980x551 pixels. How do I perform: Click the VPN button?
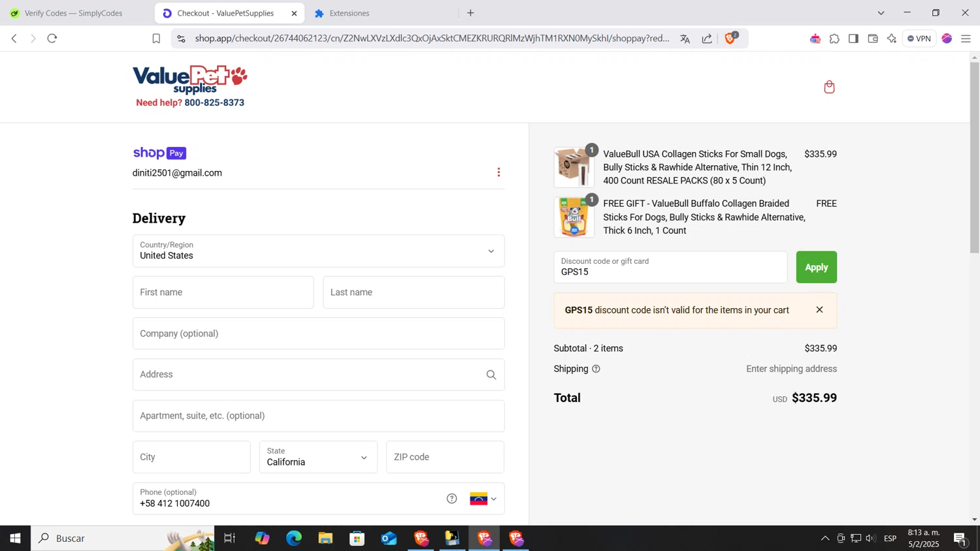(x=919, y=39)
